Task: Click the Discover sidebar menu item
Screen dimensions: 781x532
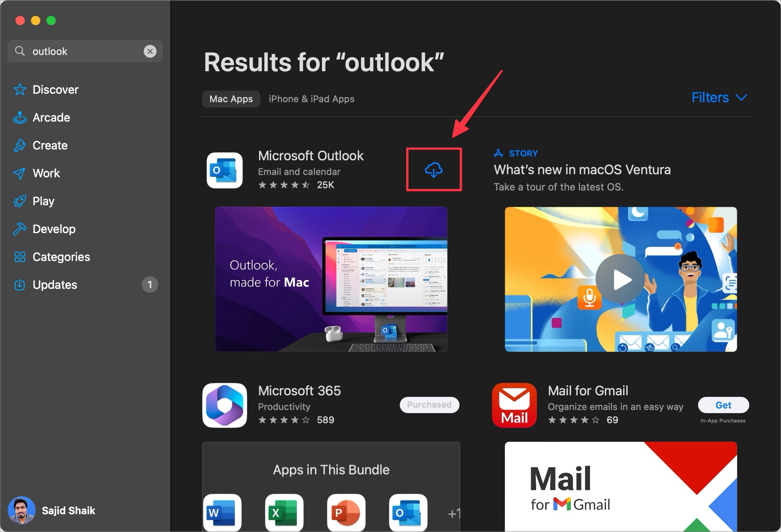Action: point(55,89)
